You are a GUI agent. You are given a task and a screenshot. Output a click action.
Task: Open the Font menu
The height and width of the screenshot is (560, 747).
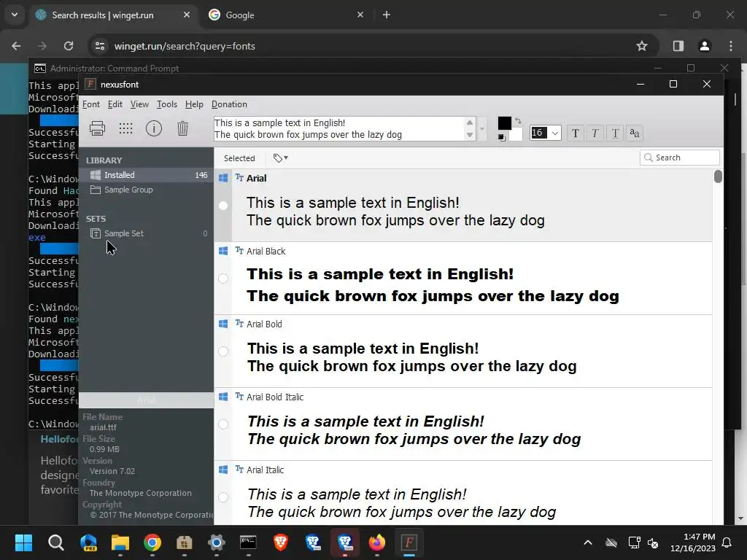click(x=91, y=104)
